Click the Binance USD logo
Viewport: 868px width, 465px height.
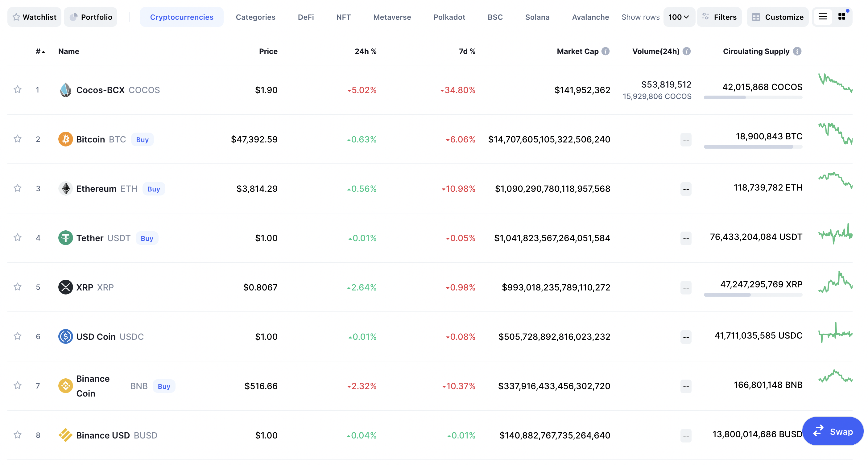point(65,435)
